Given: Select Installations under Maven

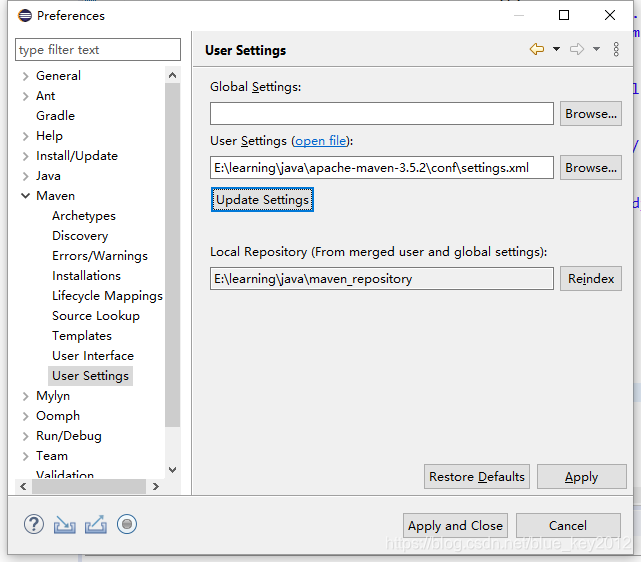Looking at the screenshot, I should 86,276.
